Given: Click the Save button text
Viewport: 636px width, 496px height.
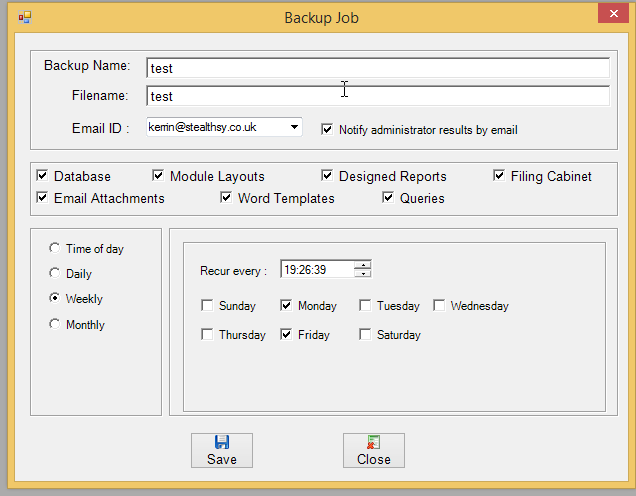Looking at the screenshot, I should [x=222, y=459].
